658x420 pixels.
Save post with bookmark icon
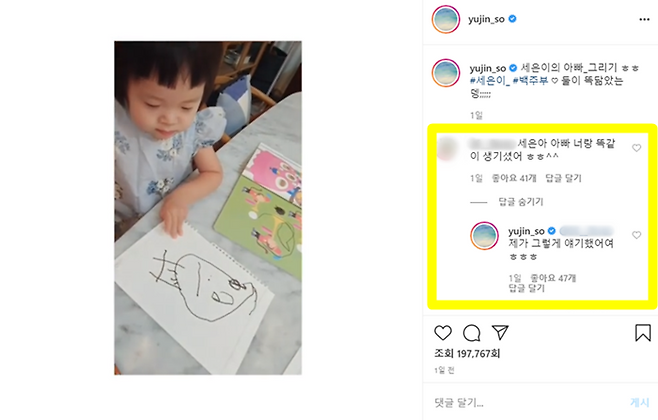[642, 332]
